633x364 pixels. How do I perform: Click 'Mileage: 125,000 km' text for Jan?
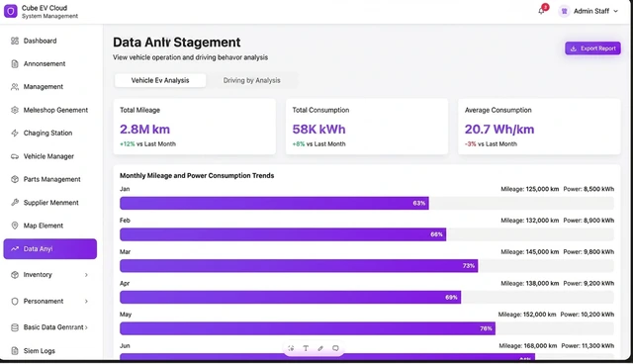coord(530,189)
